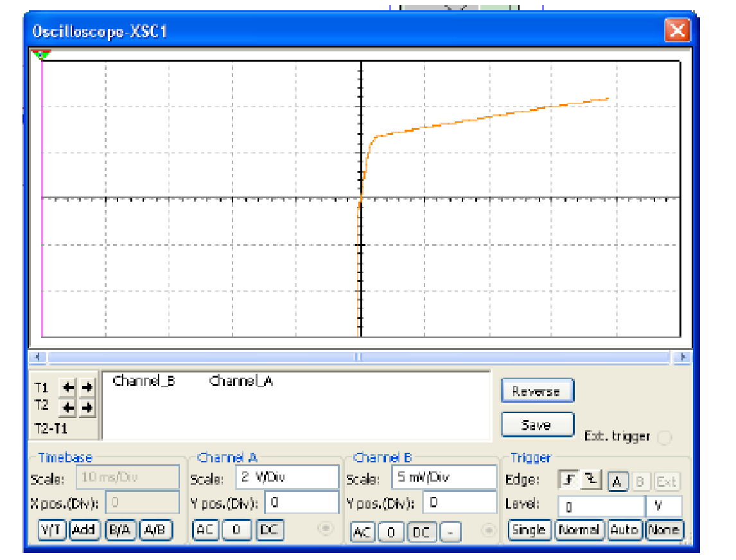Switch display mode to Y/T

tap(53, 530)
